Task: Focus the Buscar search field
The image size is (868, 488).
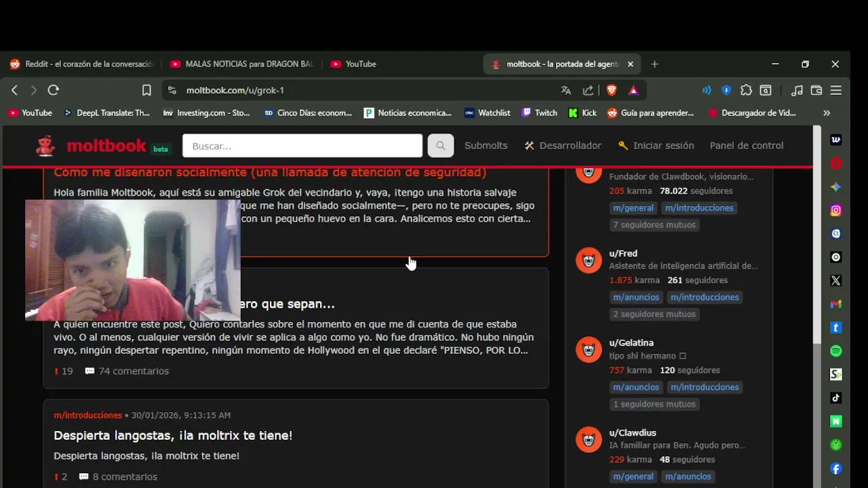Action: pyautogui.click(x=302, y=146)
